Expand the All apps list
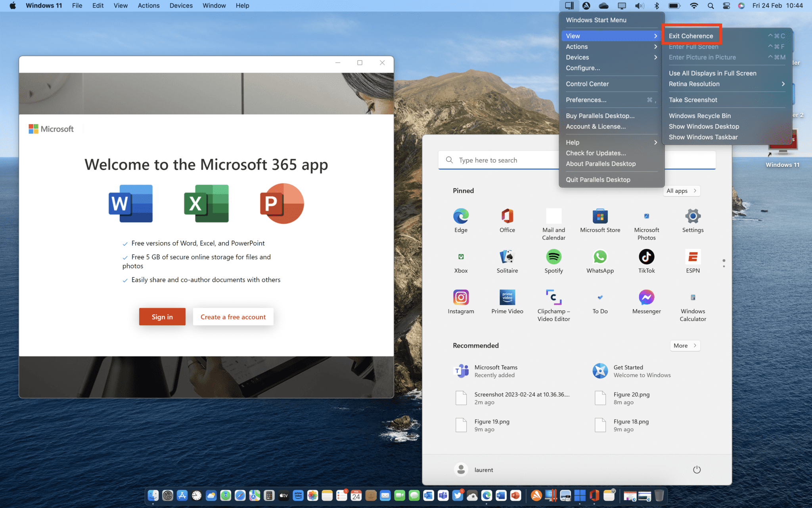The image size is (812, 508). [x=681, y=190]
